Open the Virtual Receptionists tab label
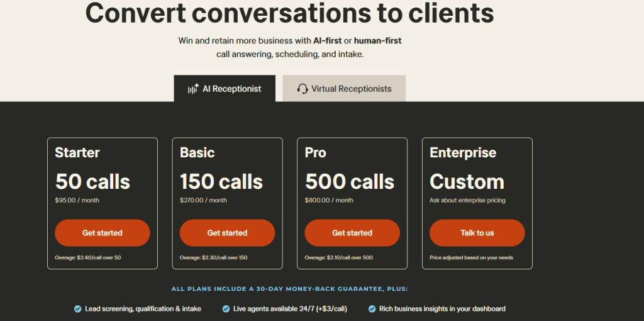The width and height of the screenshot is (644, 321). 351,89
